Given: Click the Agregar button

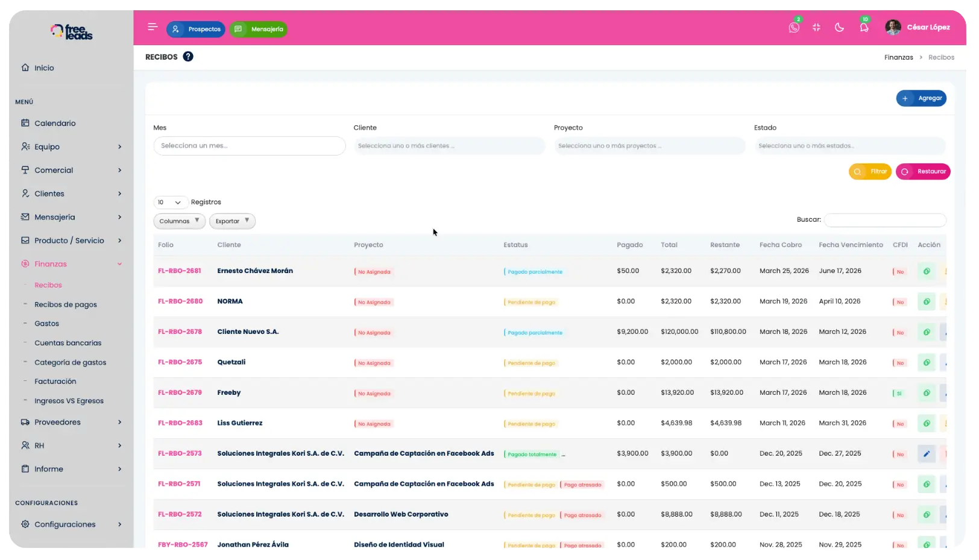Looking at the screenshot, I should click(921, 98).
